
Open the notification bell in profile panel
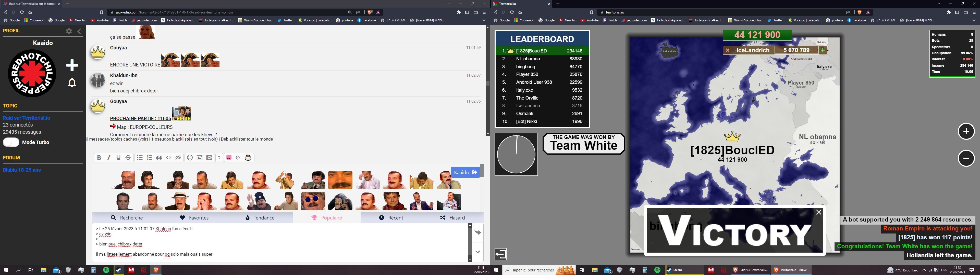[x=72, y=83]
